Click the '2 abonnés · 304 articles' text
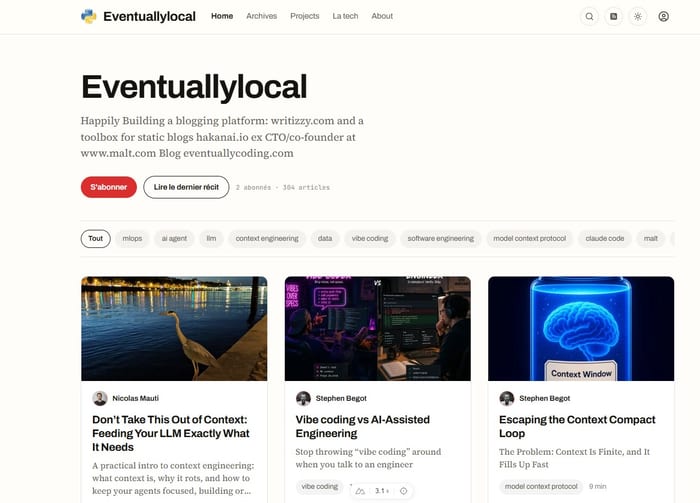 (283, 187)
